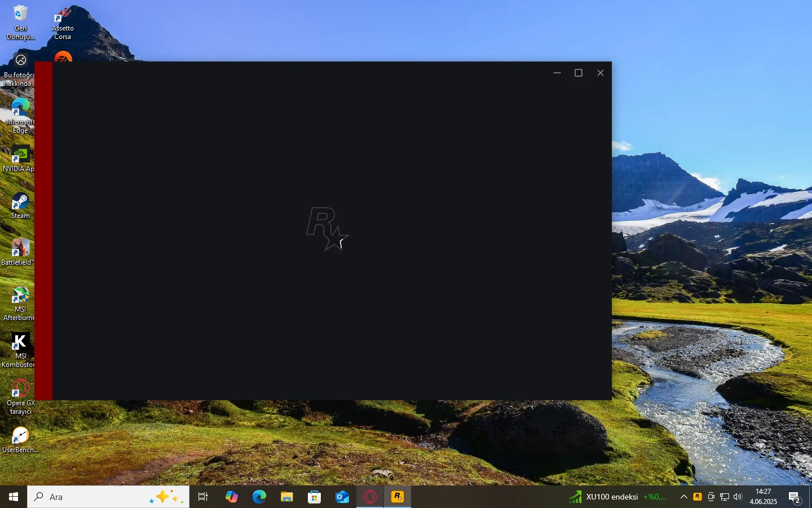Select the Recycle Bin desktop icon
The height and width of the screenshot is (508, 812).
[21, 23]
